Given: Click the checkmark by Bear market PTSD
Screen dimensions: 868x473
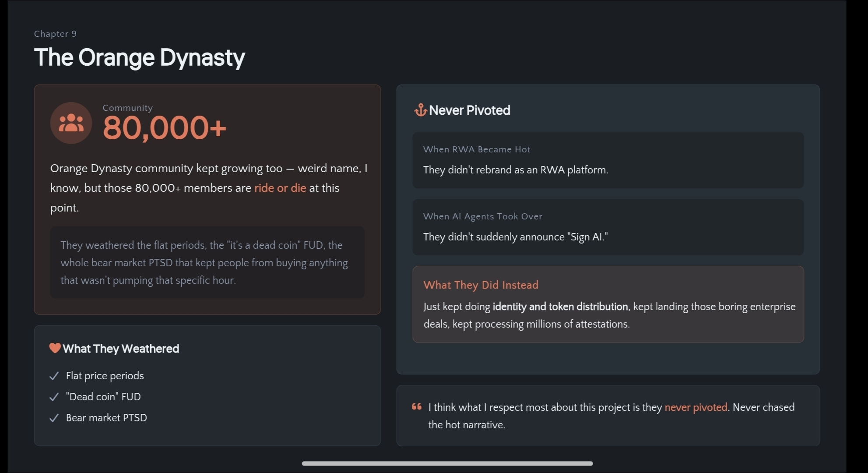Looking at the screenshot, I should click(x=54, y=418).
